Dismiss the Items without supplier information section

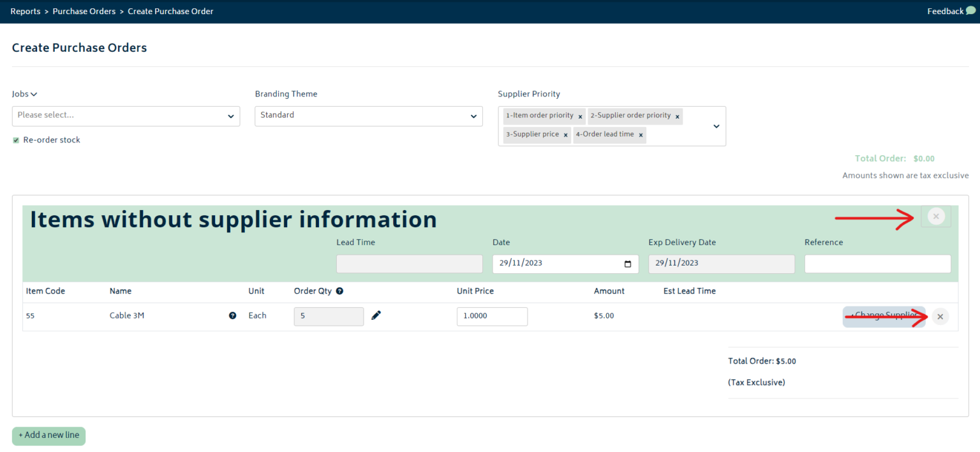935,216
